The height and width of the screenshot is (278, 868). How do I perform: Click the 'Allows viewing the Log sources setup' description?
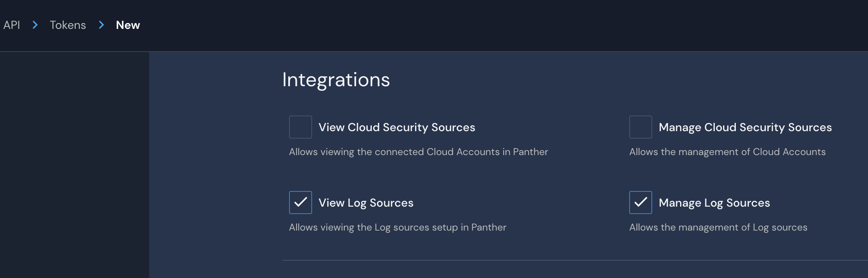pos(397,227)
